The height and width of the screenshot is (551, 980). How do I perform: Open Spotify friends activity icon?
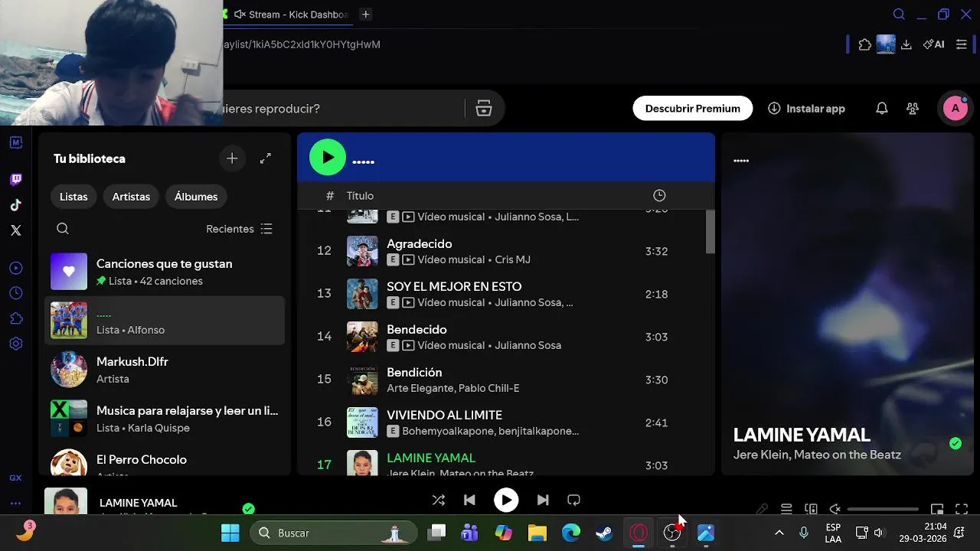[912, 109]
